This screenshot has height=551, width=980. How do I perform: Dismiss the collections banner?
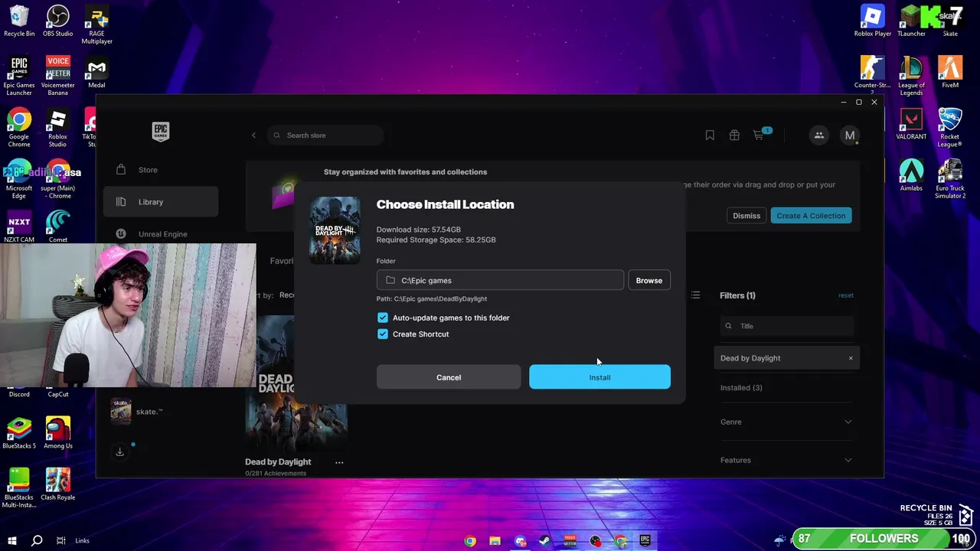tap(746, 216)
